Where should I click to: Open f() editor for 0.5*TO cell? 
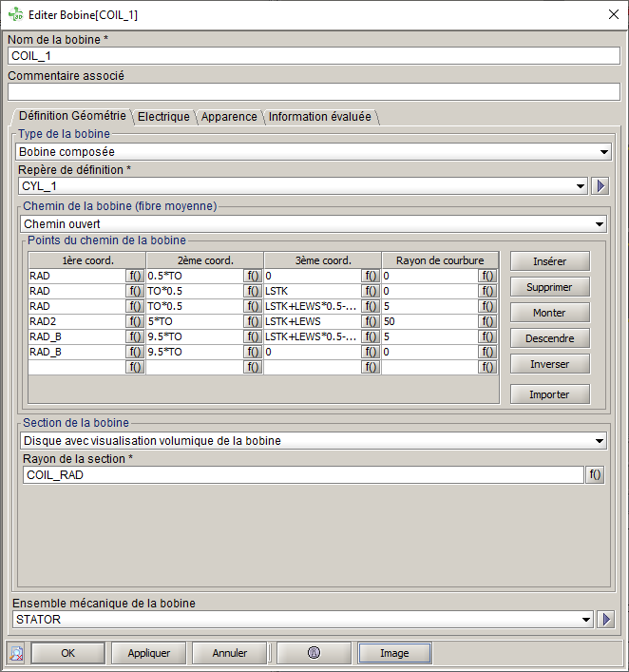click(253, 276)
